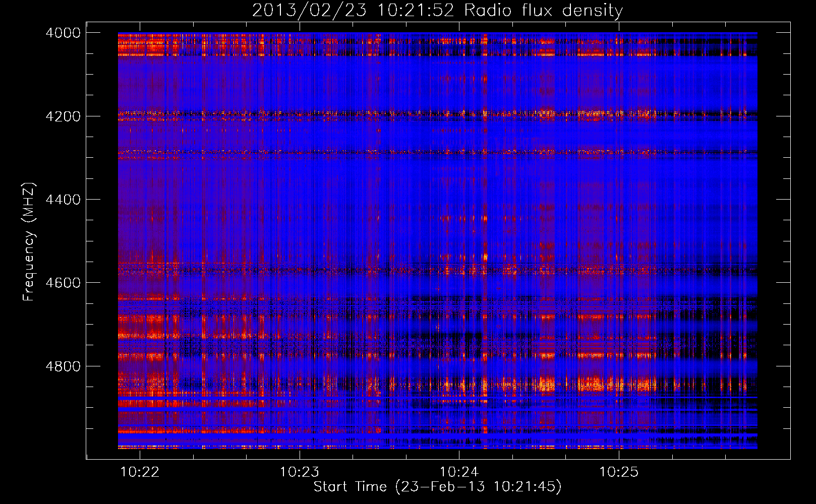816x504 pixels.
Task: Click the '10:21:52' time in the title
Action: (416, 10)
